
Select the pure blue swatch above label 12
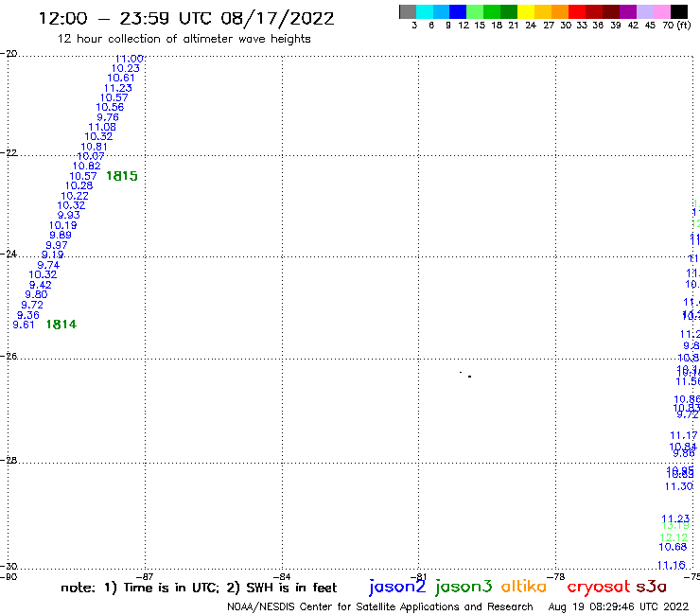(x=458, y=12)
